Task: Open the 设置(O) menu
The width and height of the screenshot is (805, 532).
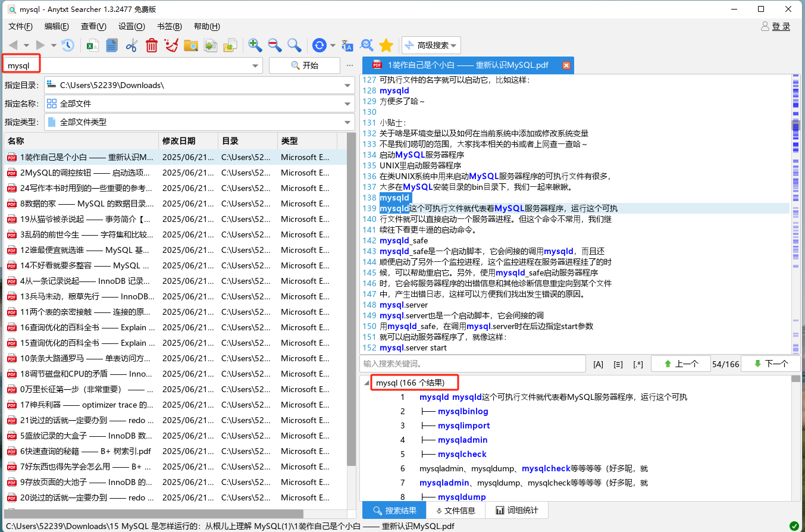Action: [131, 26]
